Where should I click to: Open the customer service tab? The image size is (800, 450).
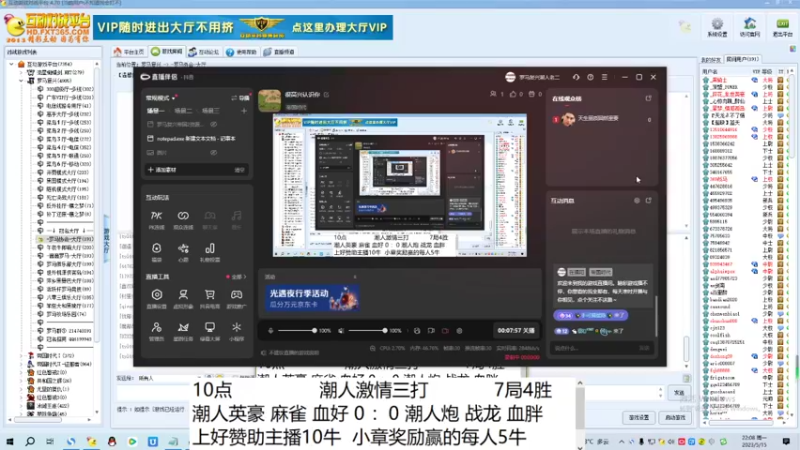point(279,52)
